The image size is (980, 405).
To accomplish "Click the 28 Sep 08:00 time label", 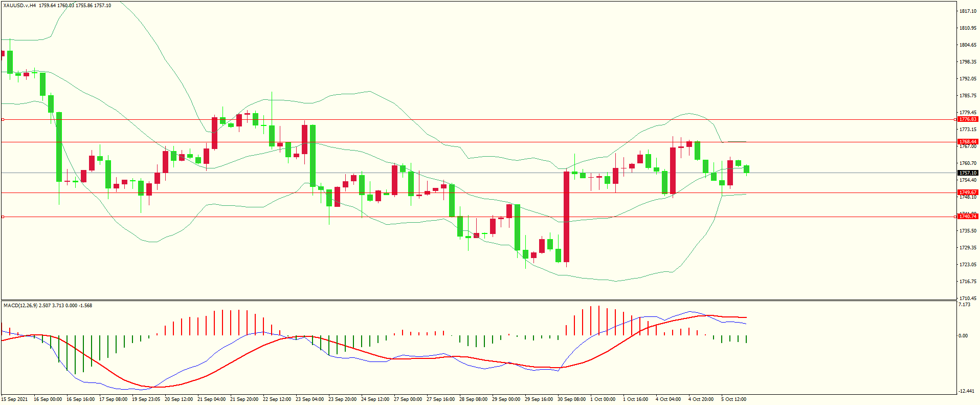I will 473,399.
